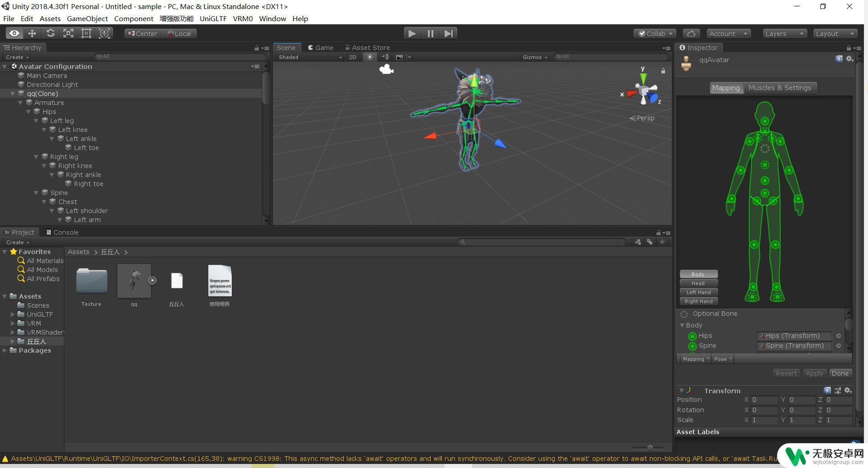Click the Hierarchy search field
This screenshot has width=868, height=468.
click(180, 57)
